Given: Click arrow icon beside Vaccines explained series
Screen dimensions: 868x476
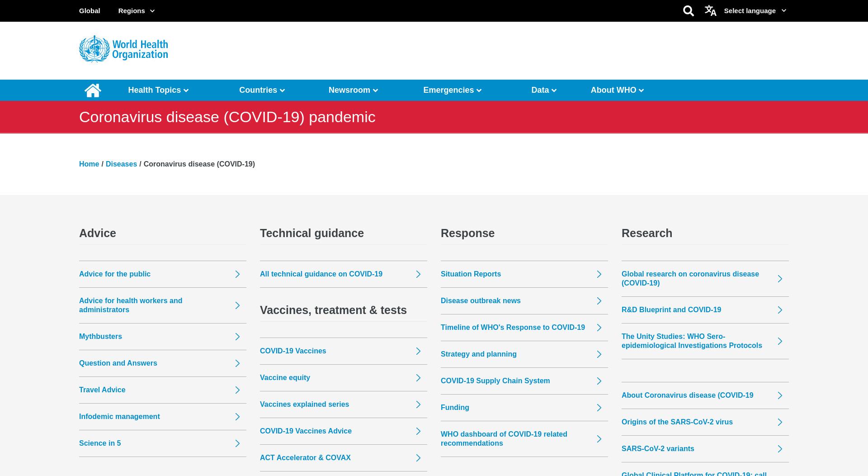Looking at the screenshot, I should click(418, 405).
